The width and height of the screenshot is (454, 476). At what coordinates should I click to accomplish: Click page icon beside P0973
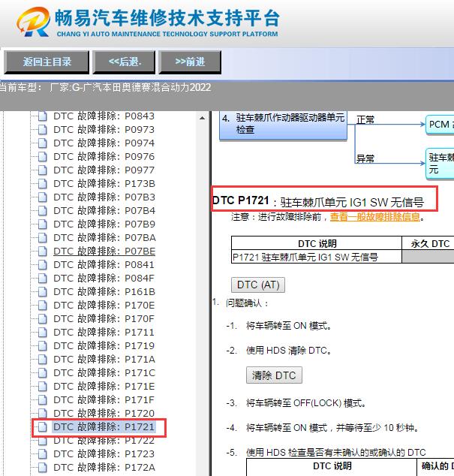[43, 130]
